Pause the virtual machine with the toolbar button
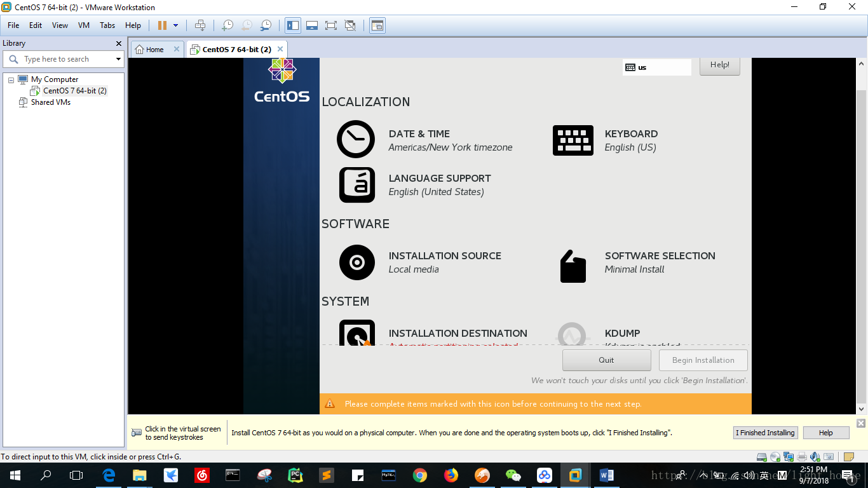Viewport: 868px width, 488px height. [162, 25]
